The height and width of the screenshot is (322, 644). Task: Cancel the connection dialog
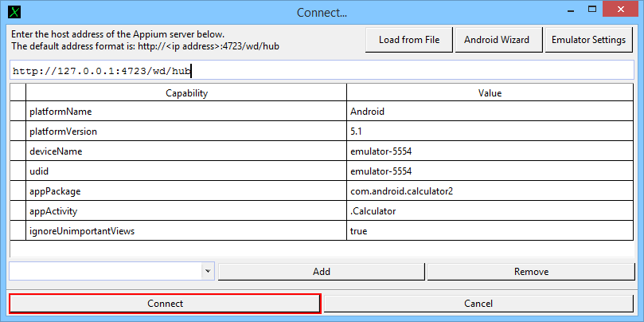coord(478,304)
